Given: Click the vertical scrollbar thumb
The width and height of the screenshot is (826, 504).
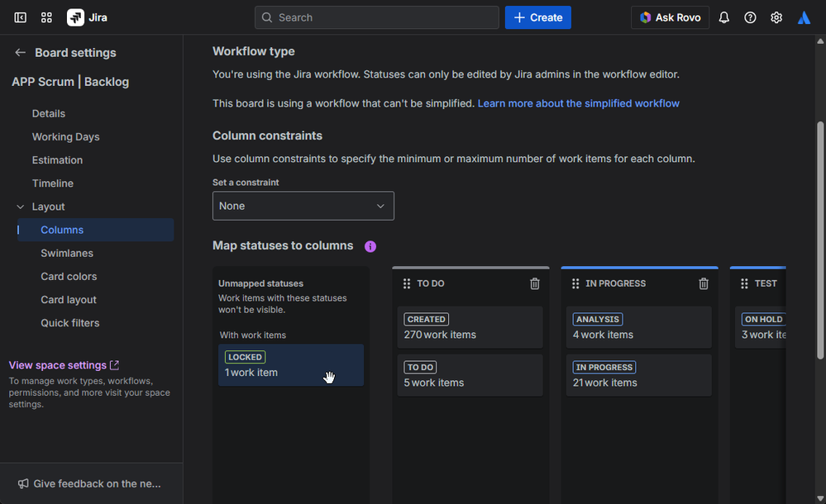Looking at the screenshot, I should point(820,240).
